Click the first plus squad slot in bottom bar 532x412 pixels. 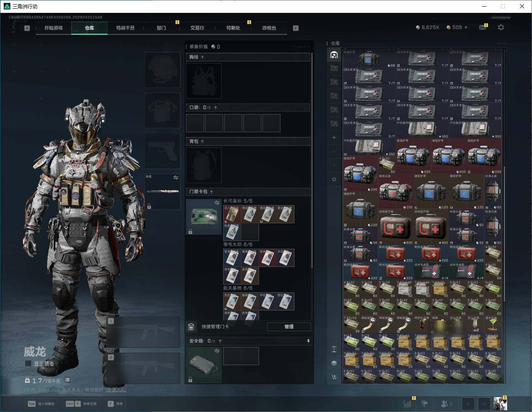pos(468,403)
